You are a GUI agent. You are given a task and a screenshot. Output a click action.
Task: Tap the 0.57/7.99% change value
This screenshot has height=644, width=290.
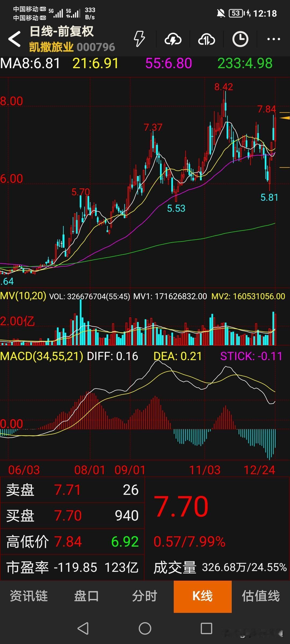tap(189, 541)
